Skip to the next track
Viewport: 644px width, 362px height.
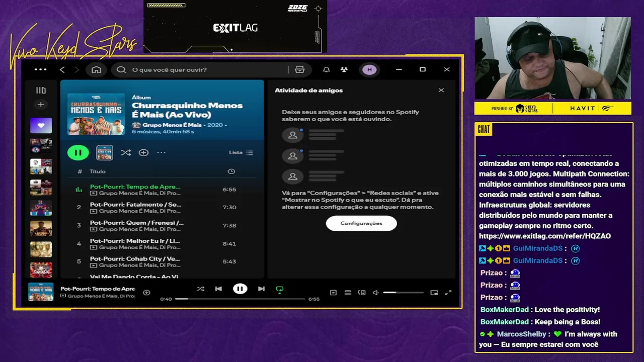pyautogui.click(x=261, y=289)
